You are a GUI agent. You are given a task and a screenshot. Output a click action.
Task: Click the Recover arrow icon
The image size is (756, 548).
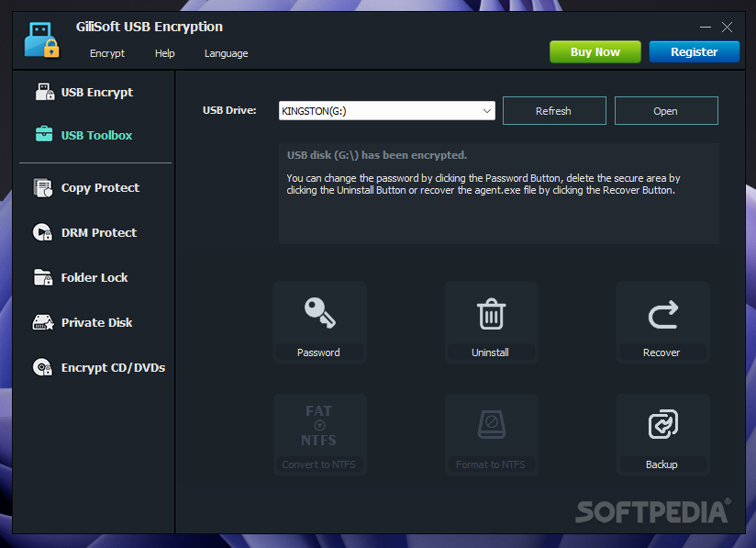663,315
